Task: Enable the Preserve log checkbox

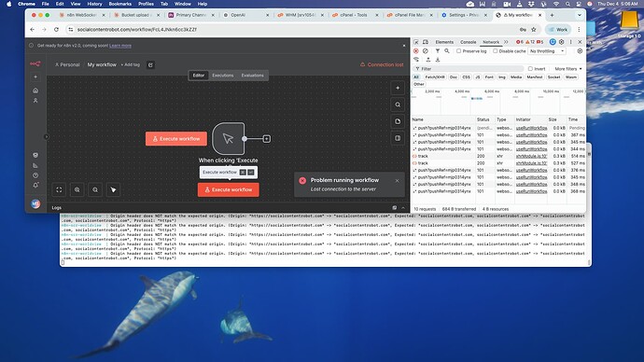Action: [459, 51]
